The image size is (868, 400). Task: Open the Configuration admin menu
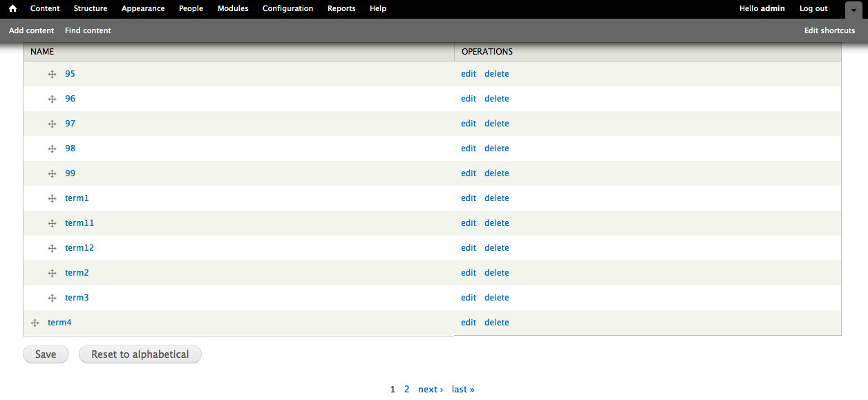pos(287,9)
